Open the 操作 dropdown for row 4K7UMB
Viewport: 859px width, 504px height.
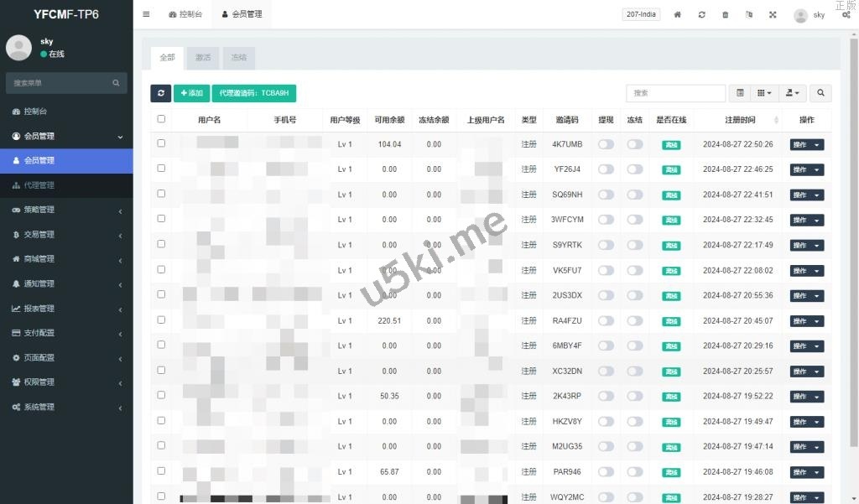806,144
